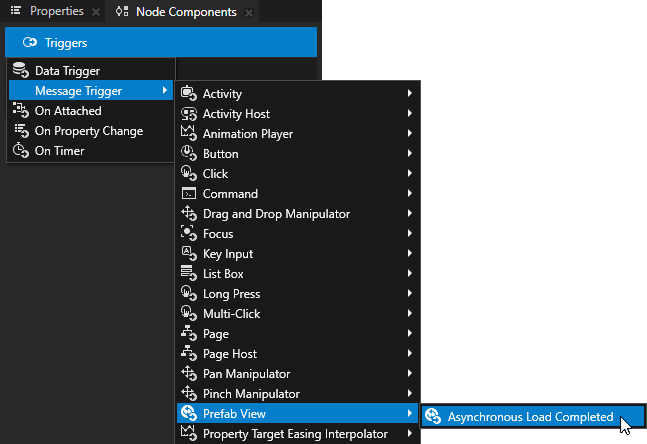Click the Animation Player icon

[189, 133]
